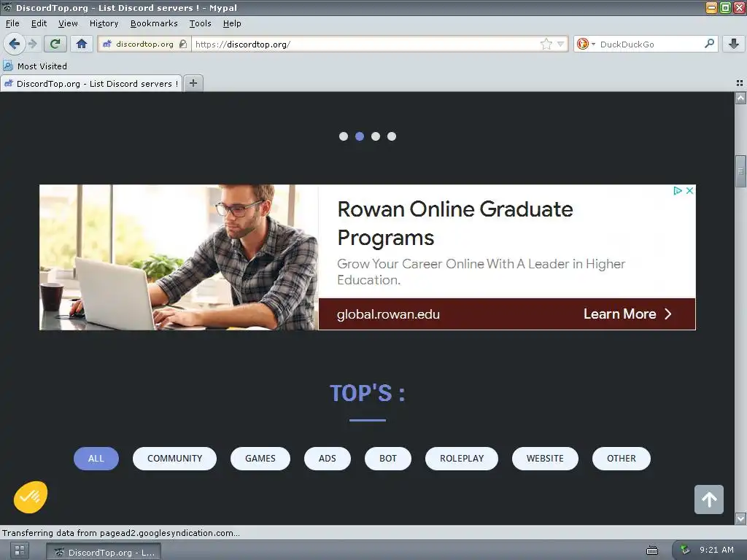
Task: Show the tab groups grid icon
Action: click(740, 83)
